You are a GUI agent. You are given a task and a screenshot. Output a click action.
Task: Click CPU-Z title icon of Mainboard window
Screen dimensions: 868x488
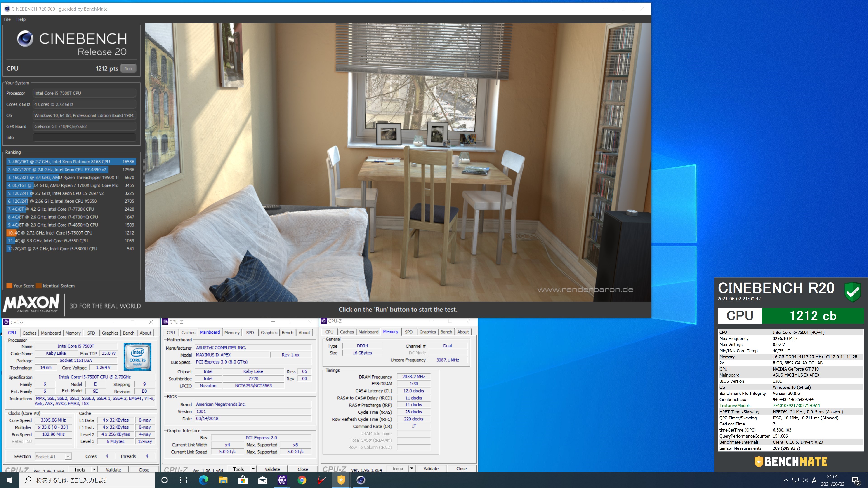point(165,322)
